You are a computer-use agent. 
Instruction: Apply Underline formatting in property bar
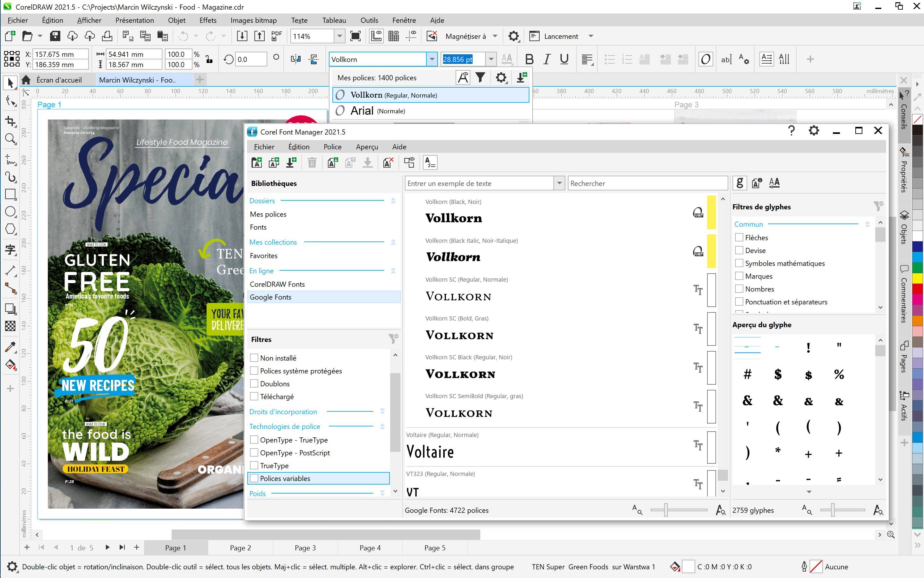pos(564,59)
